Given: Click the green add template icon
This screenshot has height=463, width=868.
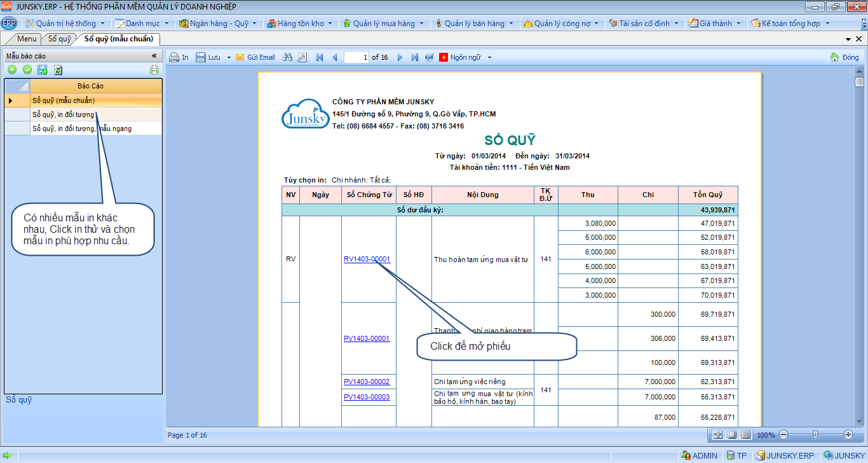Looking at the screenshot, I should pyautogui.click(x=12, y=70).
